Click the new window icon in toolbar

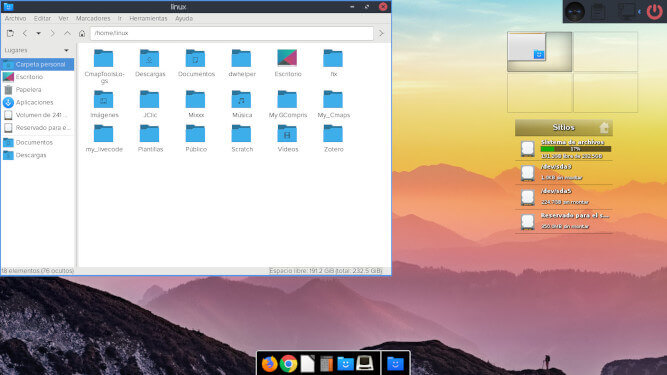(10, 33)
